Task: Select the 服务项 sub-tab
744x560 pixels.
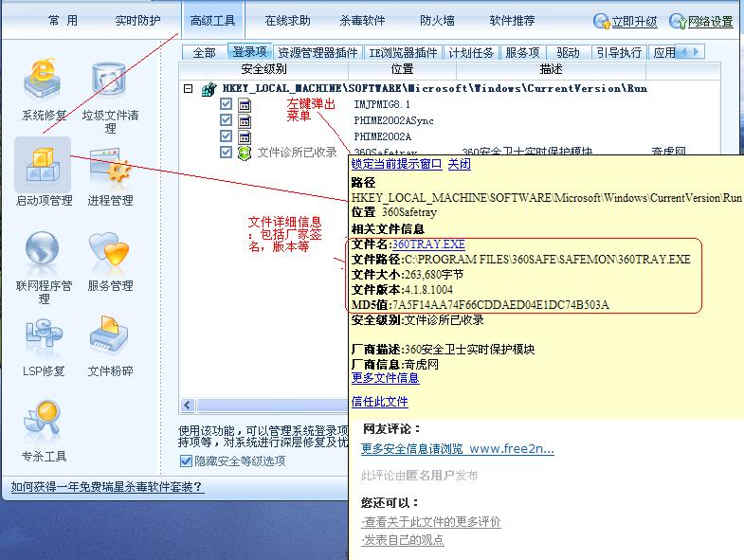Action: pyautogui.click(x=522, y=52)
